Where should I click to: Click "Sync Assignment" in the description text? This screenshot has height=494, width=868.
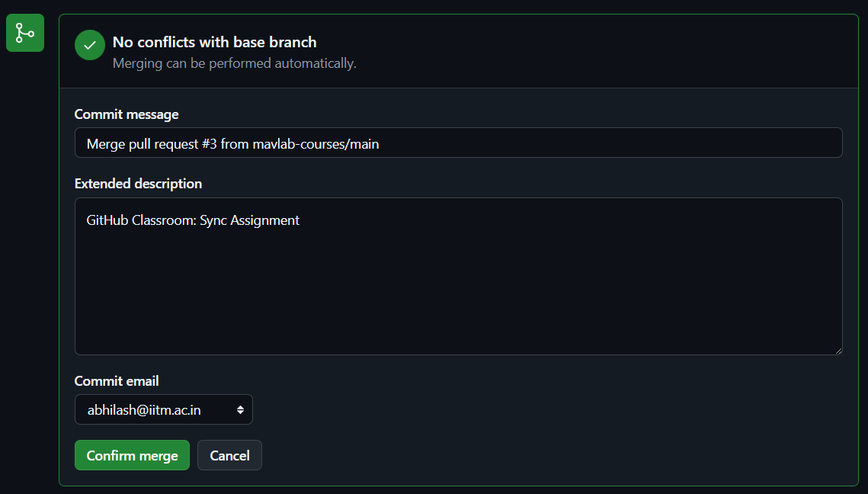pyautogui.click(x=250, y=220)
